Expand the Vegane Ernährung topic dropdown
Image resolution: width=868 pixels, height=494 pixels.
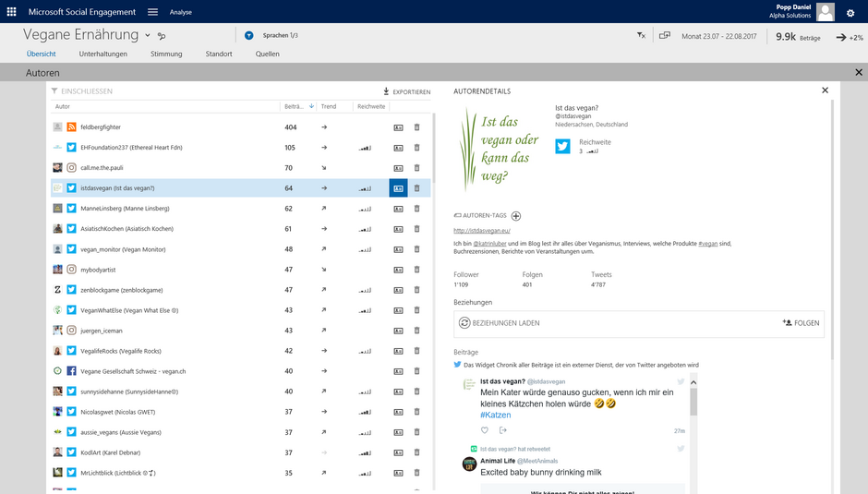tap(147, 35)
